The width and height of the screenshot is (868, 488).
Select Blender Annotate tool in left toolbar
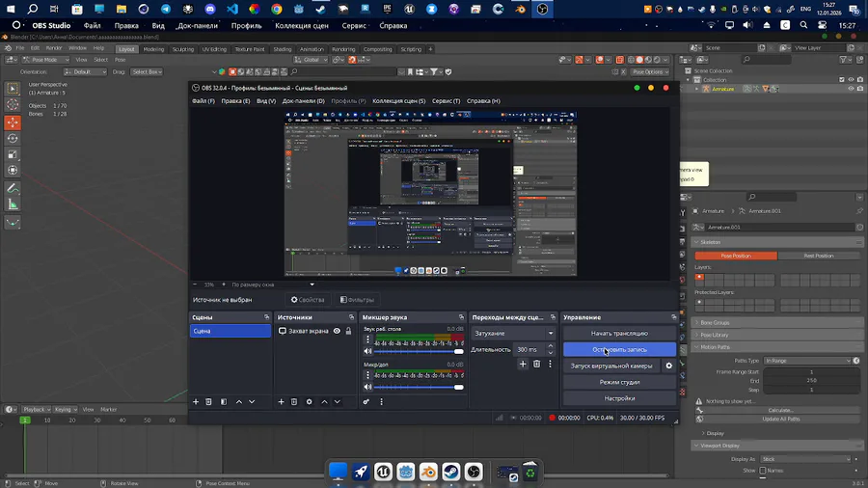[x=13, y=189]
